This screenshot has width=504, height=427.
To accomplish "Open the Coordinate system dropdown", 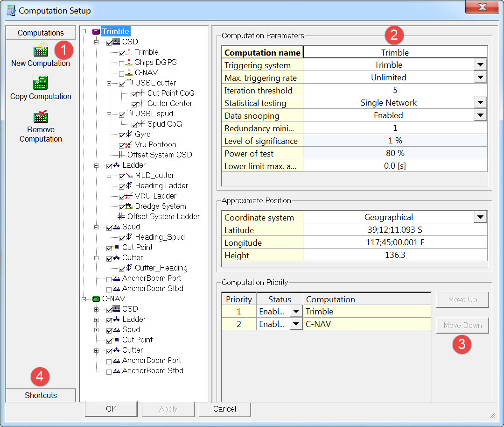I will [480, 217].
